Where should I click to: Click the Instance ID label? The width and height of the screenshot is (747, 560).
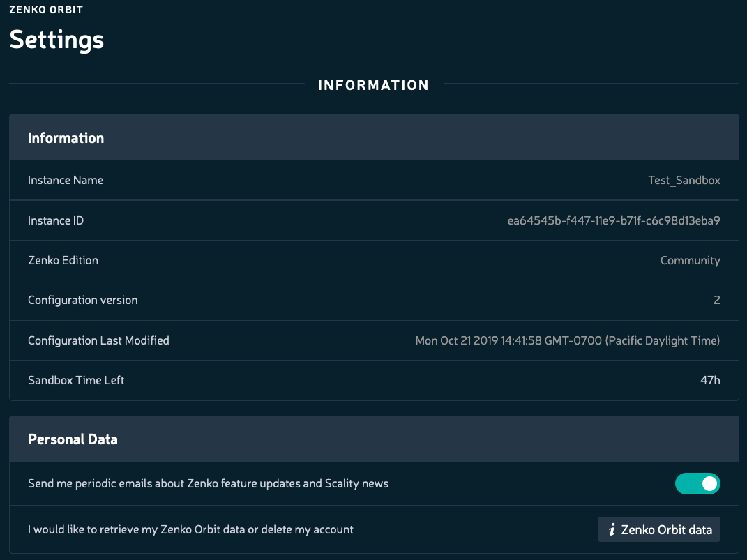tap(56, 220)
